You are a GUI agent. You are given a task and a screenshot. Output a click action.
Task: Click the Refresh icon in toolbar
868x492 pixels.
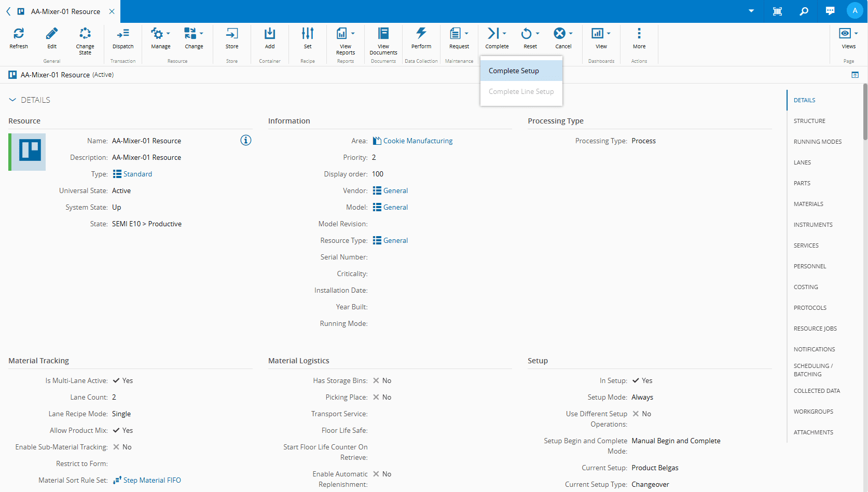point(19,34)
